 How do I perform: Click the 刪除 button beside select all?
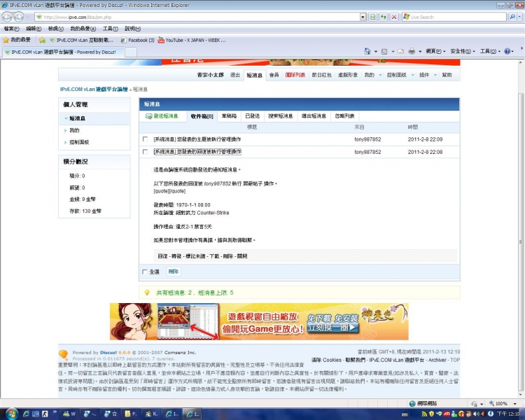click(x=174, y=272)
